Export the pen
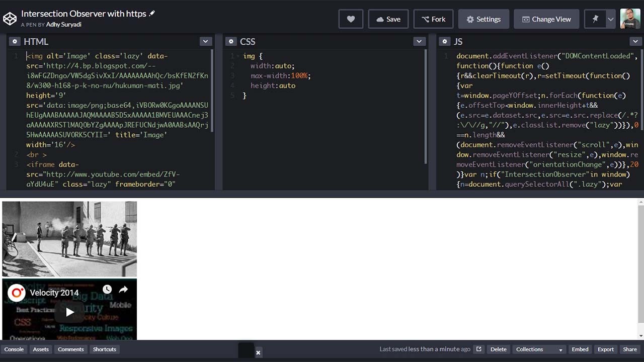The height and width of the screenshot is (362, 644). pos(605,349)
